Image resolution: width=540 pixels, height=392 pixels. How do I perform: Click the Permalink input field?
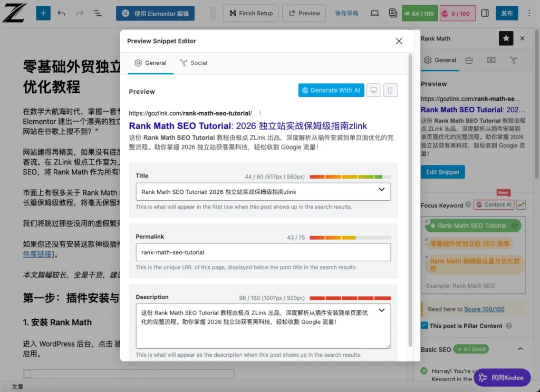[263, 252]
